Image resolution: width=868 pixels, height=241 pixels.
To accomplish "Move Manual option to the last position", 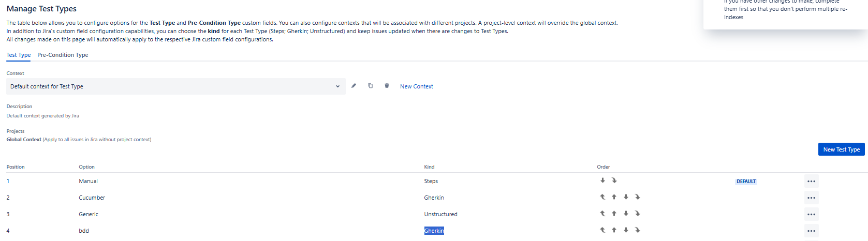I will pos(614,180).
